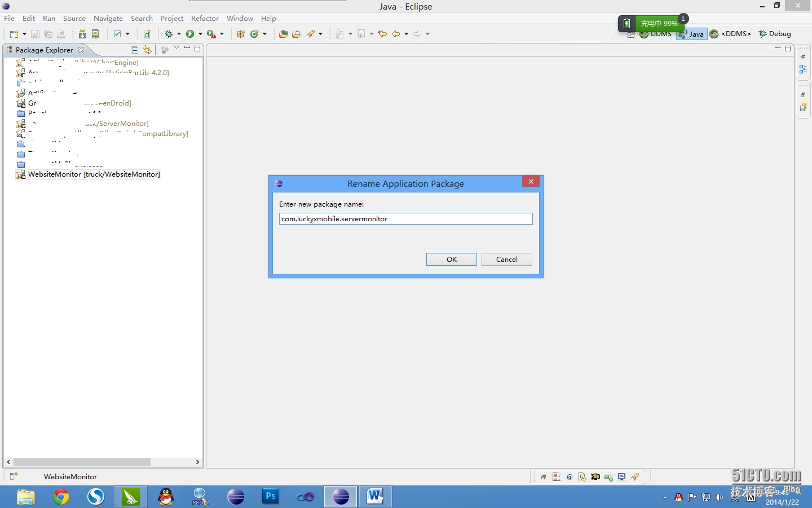The image size is (812, 508).
Task: Click the New Android XML file icon
Action: (147, 34)
